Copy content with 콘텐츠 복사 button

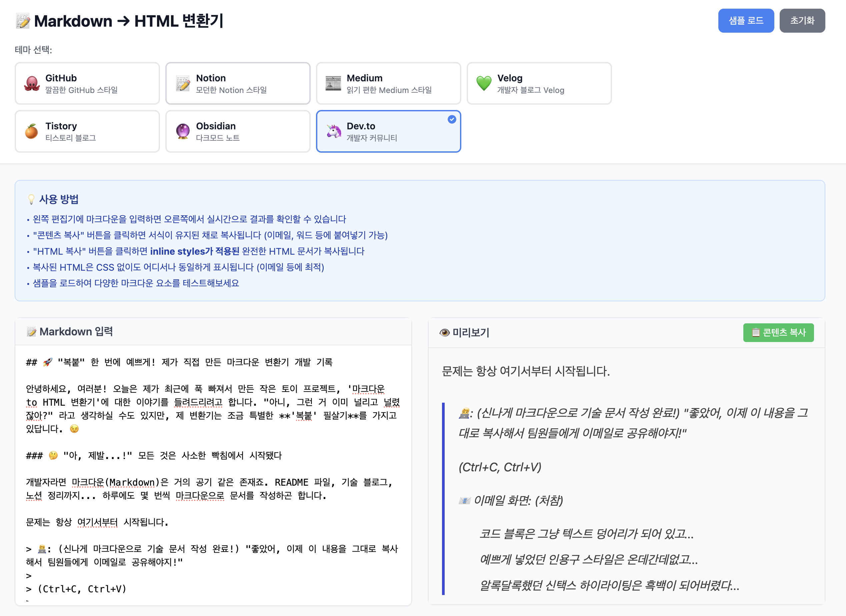[778, 332]
